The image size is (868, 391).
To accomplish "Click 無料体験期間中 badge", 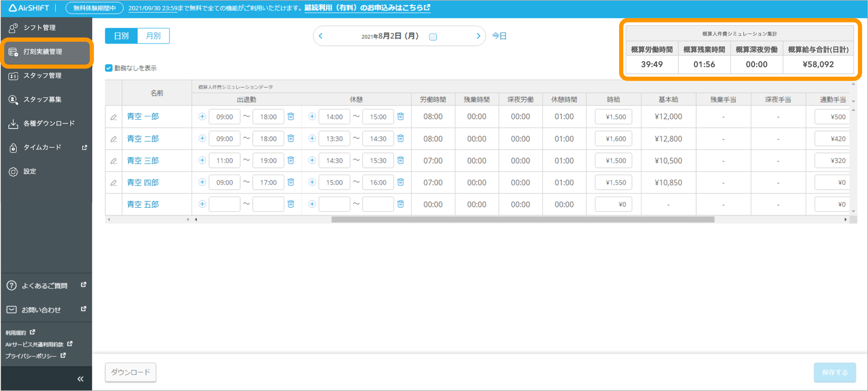I will pos(94,8).
